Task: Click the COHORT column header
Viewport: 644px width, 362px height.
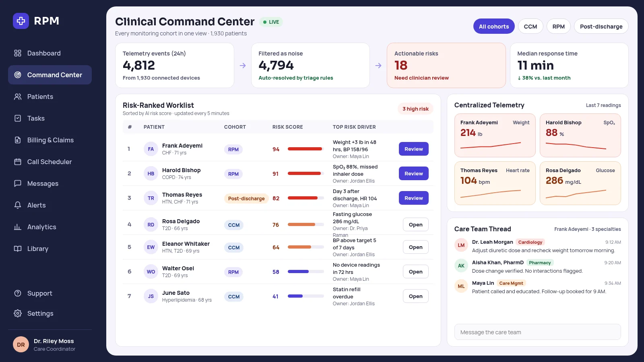Action: (235, 127)
